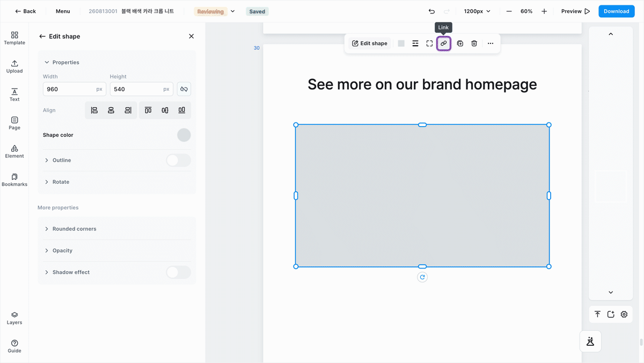Viewport: 644px width, 363px height.
Task: Align shape to vertical middle
Action: tap(165, 110)
